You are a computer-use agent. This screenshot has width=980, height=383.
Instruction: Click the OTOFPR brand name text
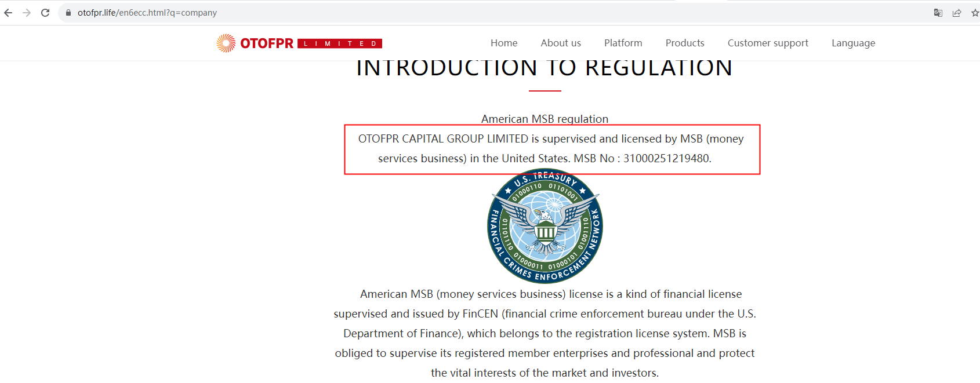(267, 43)
